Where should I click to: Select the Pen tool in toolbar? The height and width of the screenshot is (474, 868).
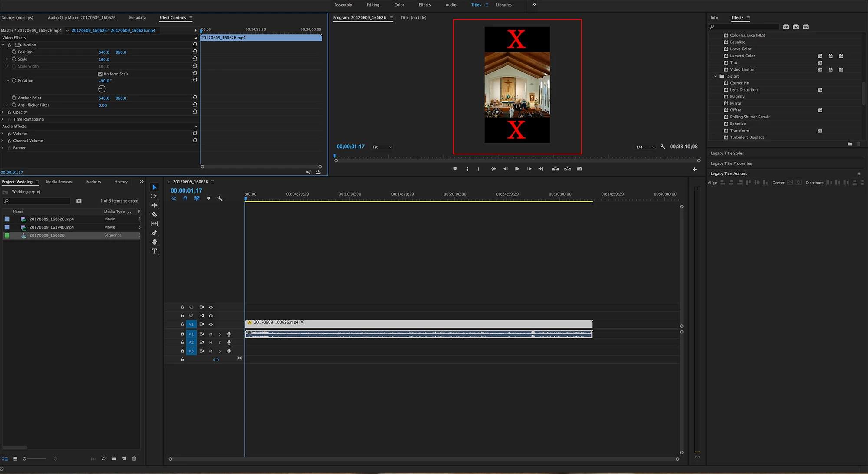pos(154,233)
